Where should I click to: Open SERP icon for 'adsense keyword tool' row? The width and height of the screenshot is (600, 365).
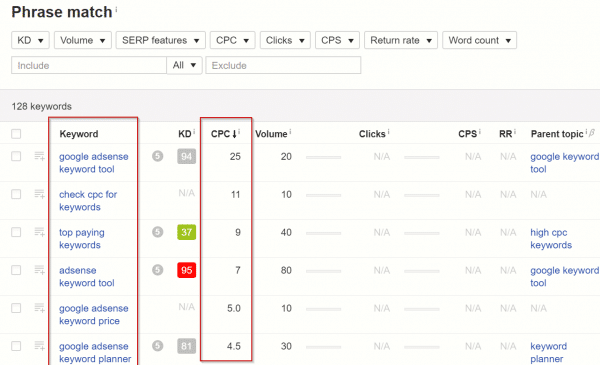[x=158, y=270]
